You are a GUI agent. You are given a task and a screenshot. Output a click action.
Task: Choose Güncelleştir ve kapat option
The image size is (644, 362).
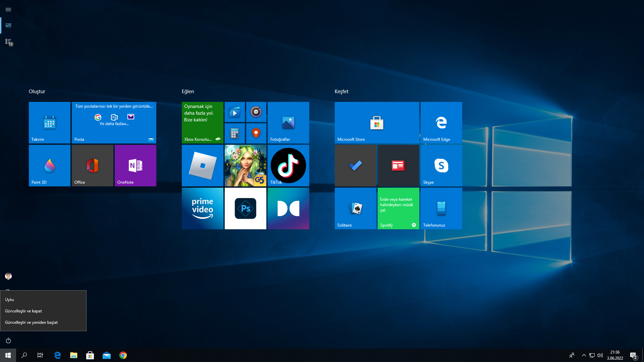tap(23, 311)
